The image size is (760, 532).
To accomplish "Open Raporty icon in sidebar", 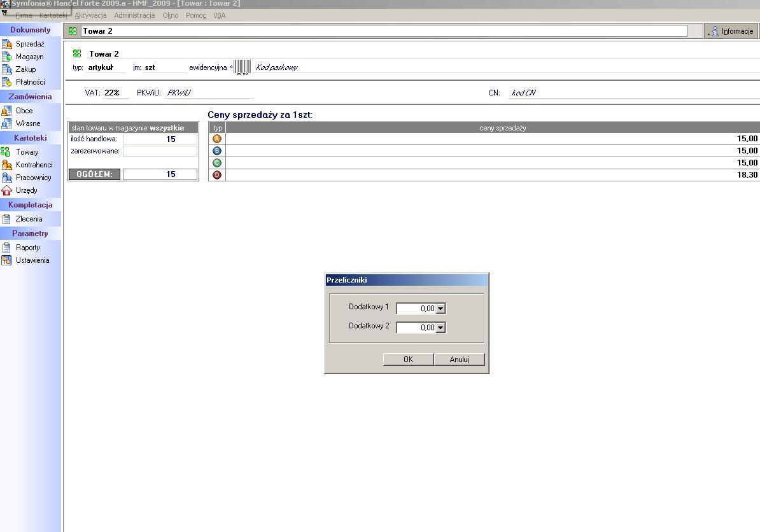I will [7, 248].
